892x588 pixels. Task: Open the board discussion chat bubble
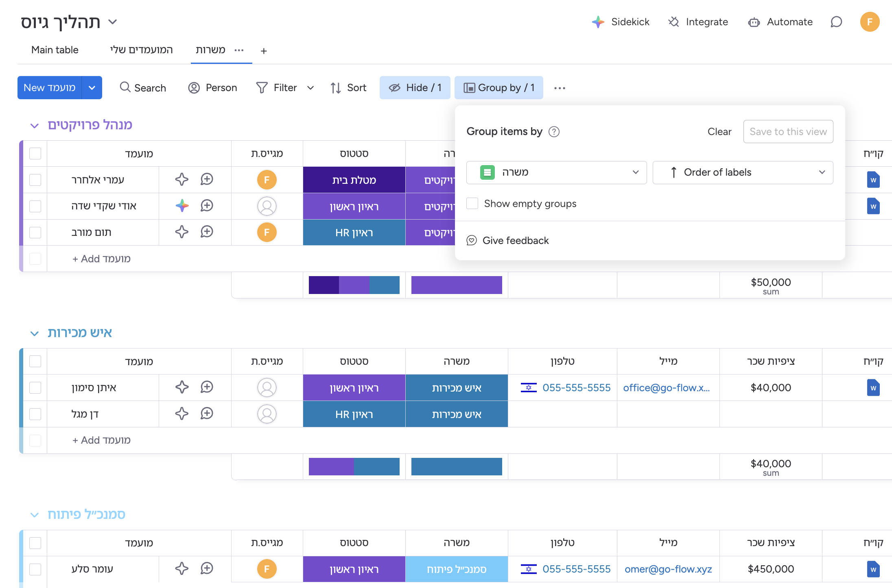click(x=836, y=22)
